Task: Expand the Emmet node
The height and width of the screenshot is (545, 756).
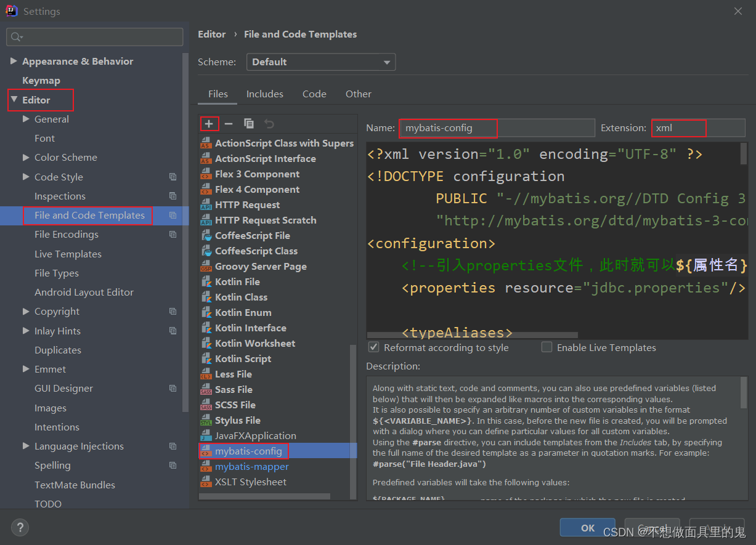Action: click(26, 369)
